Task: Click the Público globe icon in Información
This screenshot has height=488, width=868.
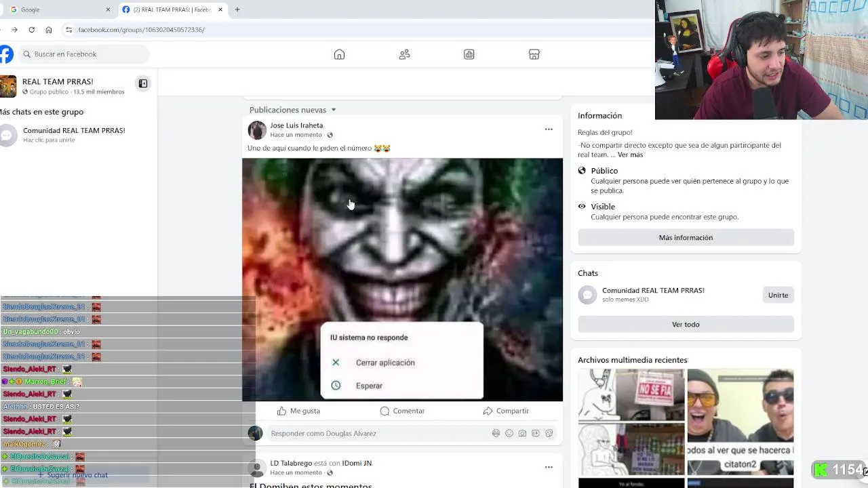Action: click(582, 171)
